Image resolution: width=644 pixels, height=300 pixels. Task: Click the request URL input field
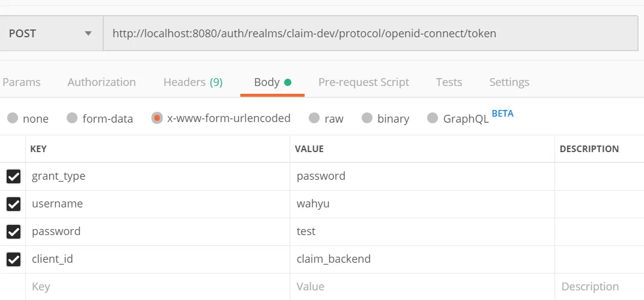(369, 34)
